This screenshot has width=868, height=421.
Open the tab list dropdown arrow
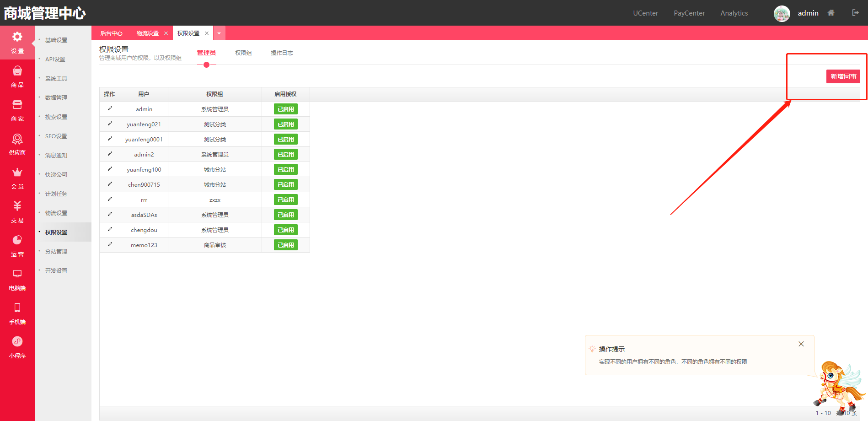219,33
